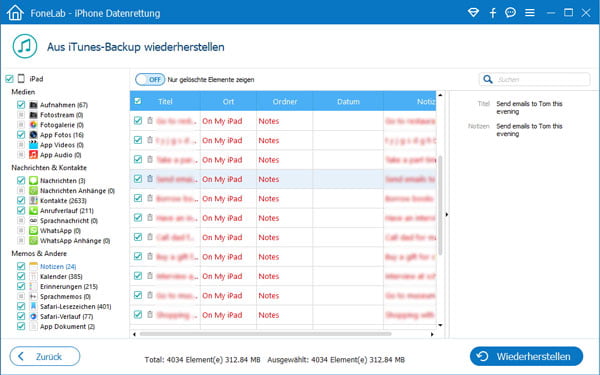Sort by the Ort column header
The width and height of the screenshot is (600, 375).
coord(228,101)
